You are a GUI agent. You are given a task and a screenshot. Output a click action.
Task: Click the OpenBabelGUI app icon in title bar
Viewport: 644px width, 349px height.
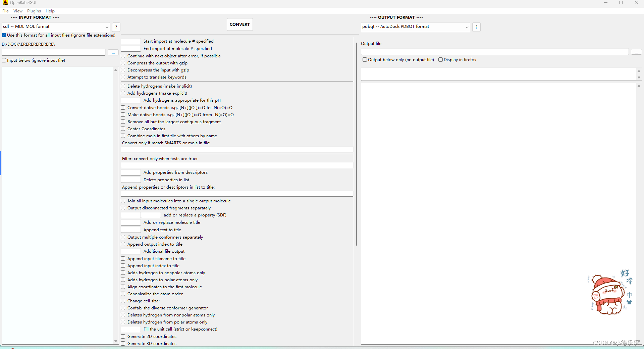[x=5, y=3]
